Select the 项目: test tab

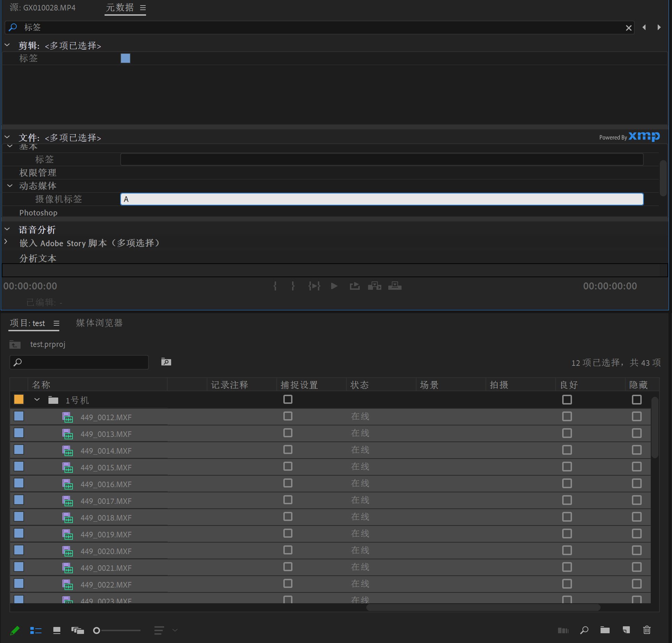[x=28, y=323]
